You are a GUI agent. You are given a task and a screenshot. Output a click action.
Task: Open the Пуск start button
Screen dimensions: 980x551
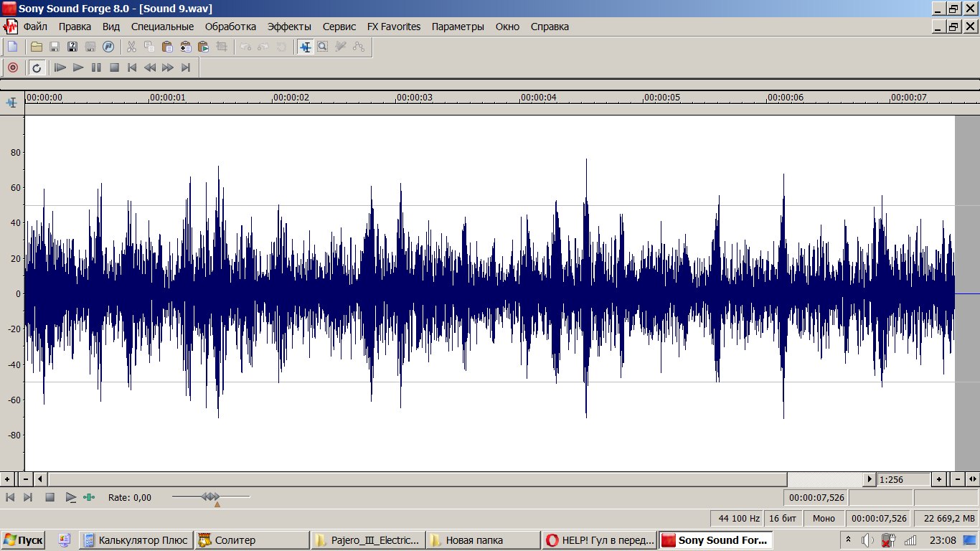click(23, 540)
